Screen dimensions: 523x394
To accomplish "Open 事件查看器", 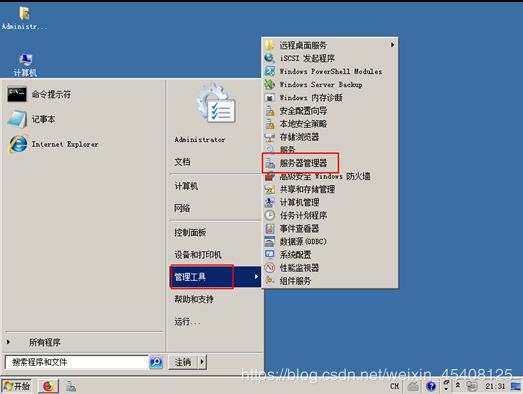I will (330, 229).
